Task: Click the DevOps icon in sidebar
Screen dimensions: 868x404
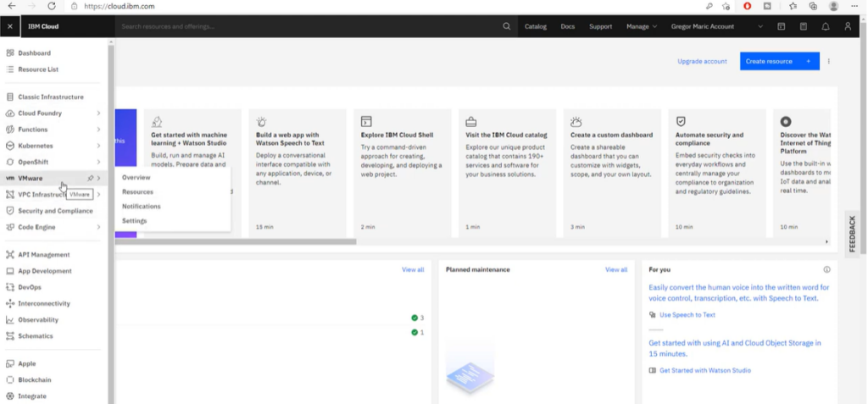Action: [9, 287]
